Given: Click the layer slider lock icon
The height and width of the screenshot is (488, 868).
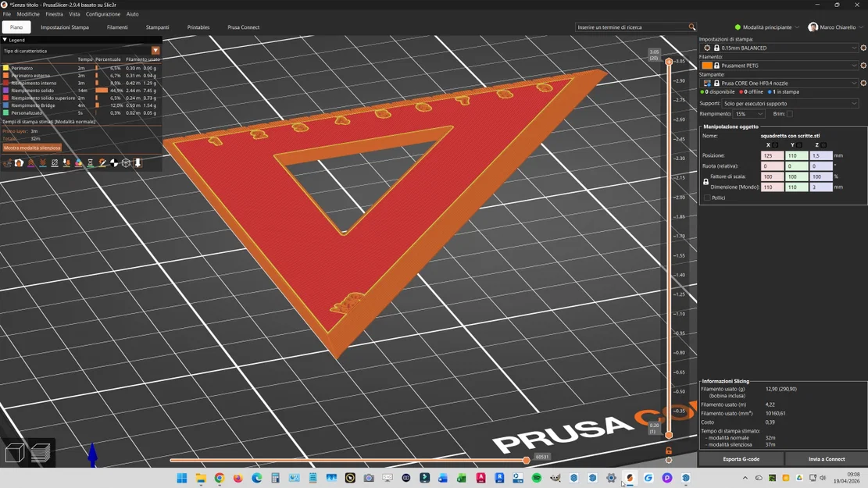Looking at the screenshot, I should click(x=669, y=451).
